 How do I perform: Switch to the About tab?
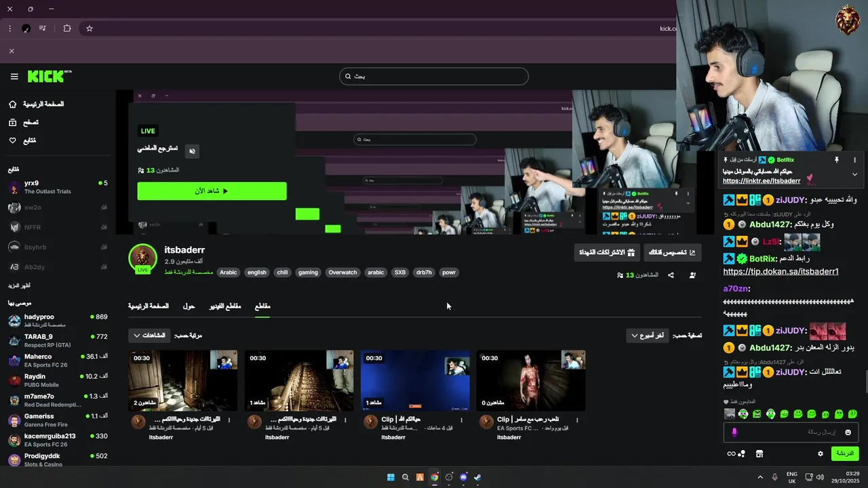click(189, 306)
